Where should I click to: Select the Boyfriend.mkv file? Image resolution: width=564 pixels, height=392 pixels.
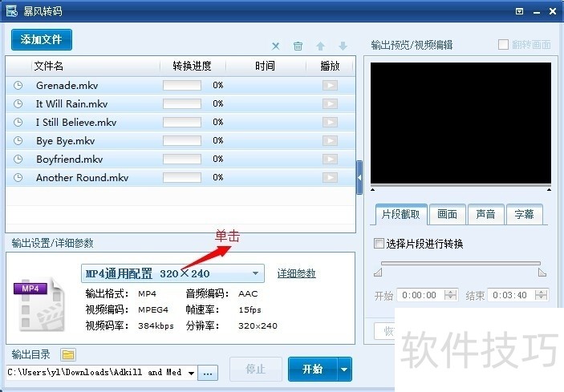(x=181, y=159)
